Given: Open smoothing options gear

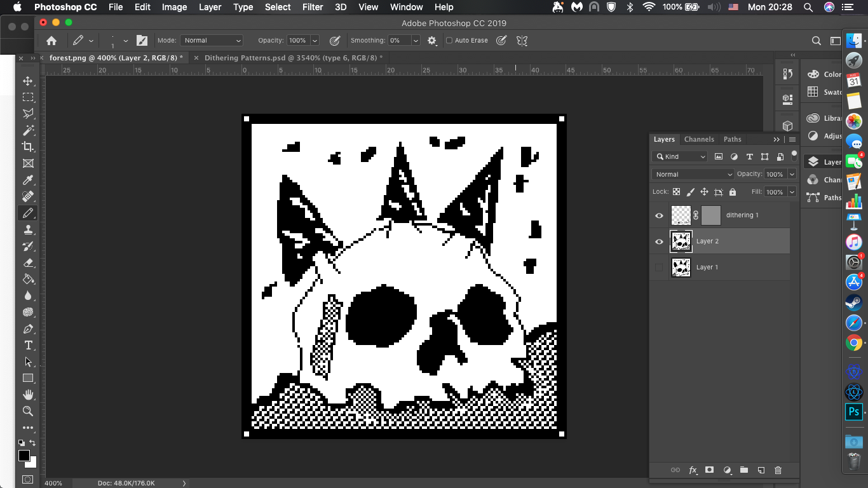Looking at the screenshot, I should pos(432,41).
